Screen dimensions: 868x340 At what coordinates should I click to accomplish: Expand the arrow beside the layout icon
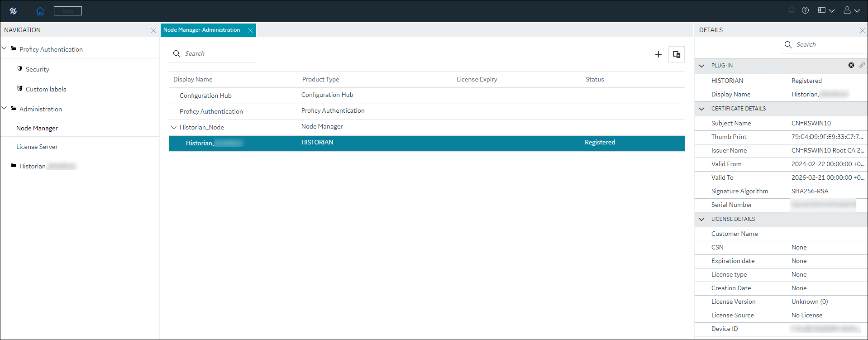832,10
